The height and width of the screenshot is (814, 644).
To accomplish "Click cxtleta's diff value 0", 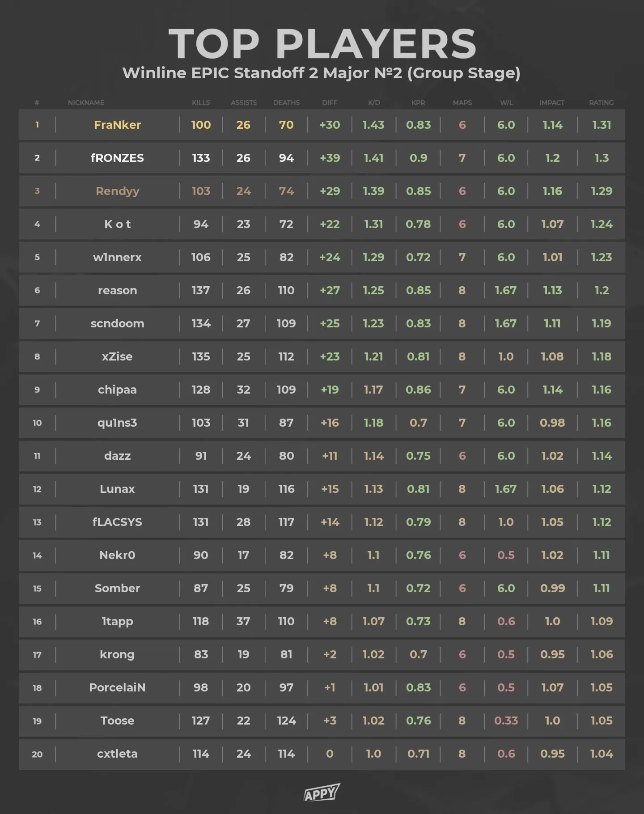I will coord(330,754).
